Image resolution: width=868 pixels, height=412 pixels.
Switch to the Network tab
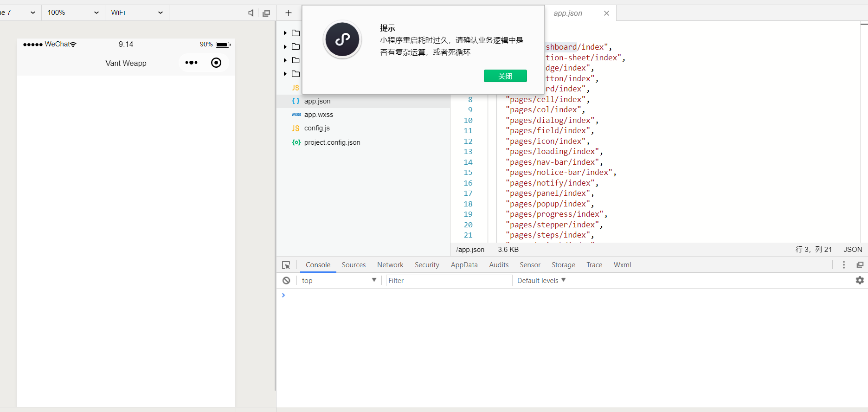click(390, 265)
